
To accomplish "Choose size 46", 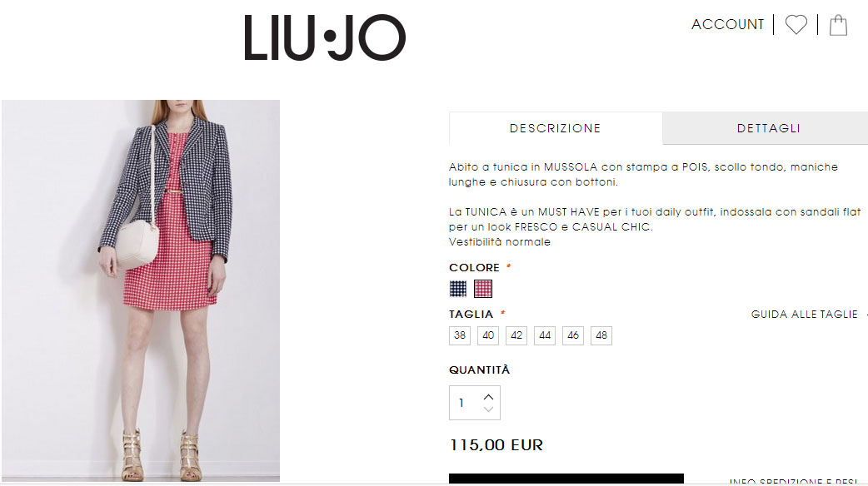I will tap(573, 335).
